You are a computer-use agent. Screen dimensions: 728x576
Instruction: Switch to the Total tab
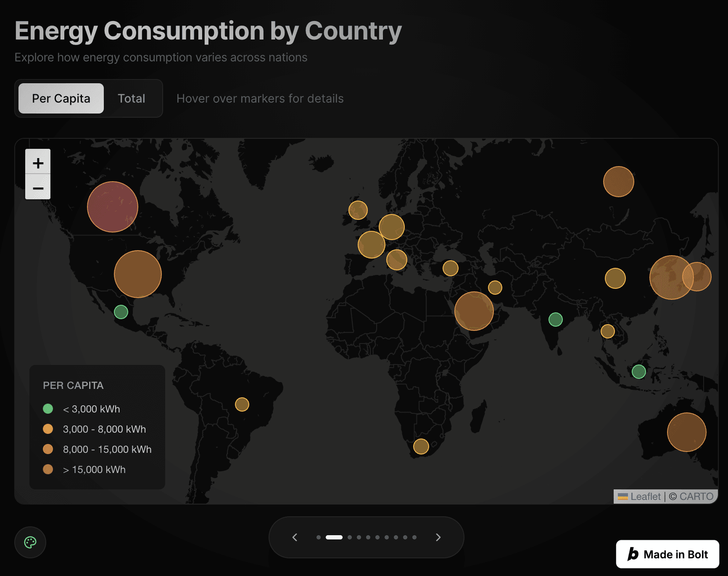tap(131, 98)
